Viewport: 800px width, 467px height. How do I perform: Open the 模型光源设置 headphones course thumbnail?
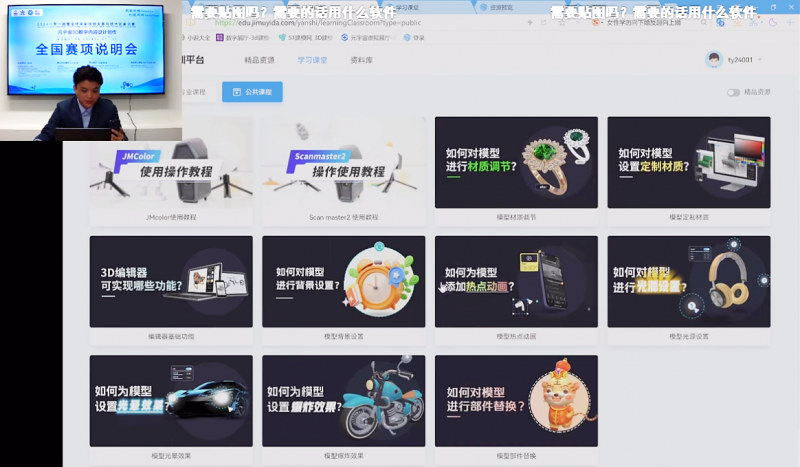688,281
